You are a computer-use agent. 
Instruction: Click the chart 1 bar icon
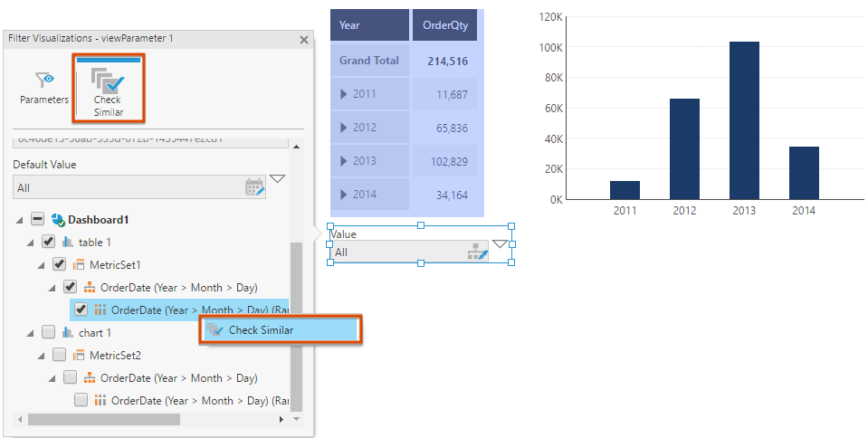click(x=68, y=332)
